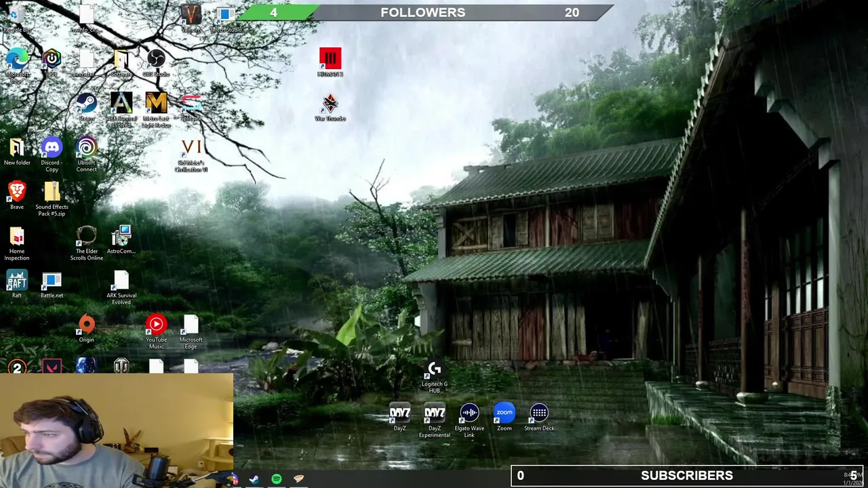
Task: Open the Valorant icon above the webcam
Action: [52, 366]
